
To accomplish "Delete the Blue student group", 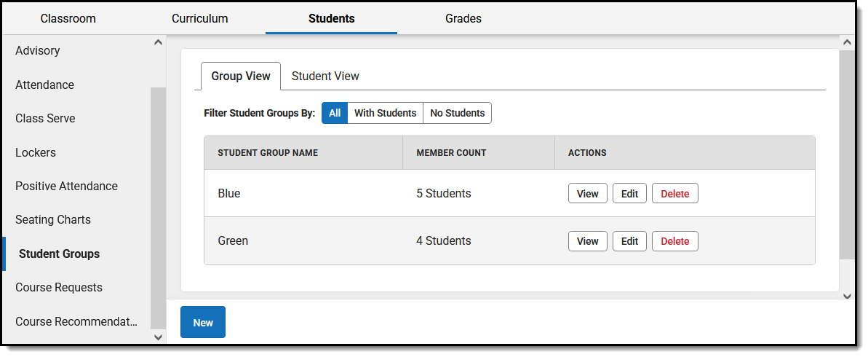I will point(674,194).
